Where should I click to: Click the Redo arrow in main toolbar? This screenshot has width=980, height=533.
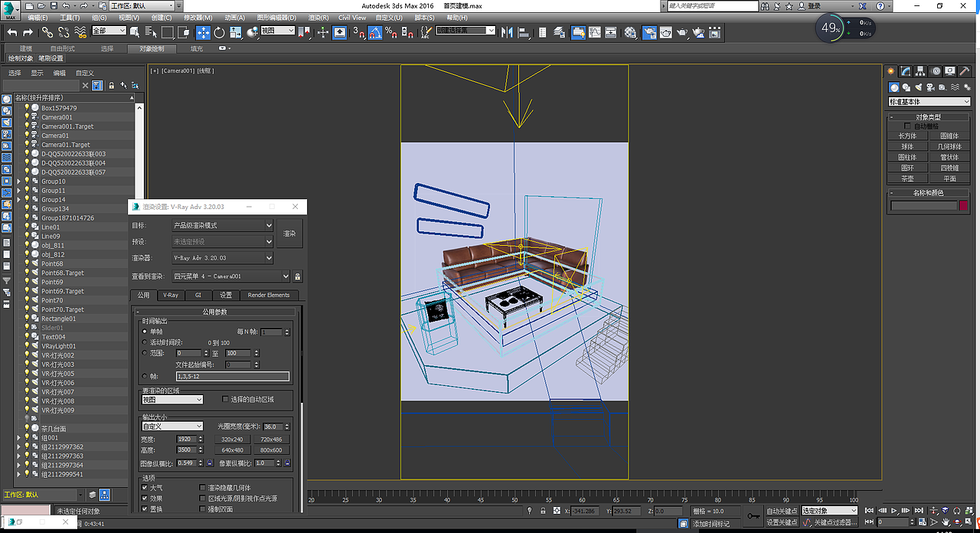tap(28, 32)
